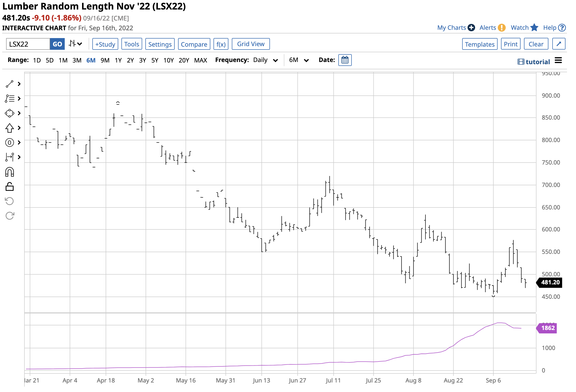Click the magnet snap mode icon
576x392 pixels.
pyautogui.click(x=10, y=172)
